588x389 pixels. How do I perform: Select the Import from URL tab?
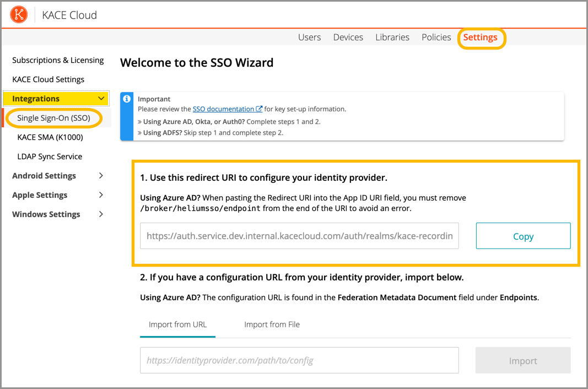click(x=177, y=325)
